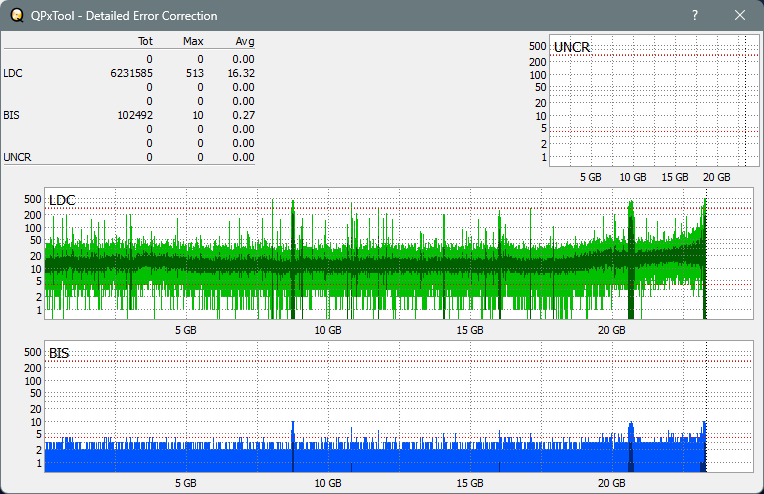Viewport: 764px width, 494px height.
Task: Click the Max column header
Action: point(194,42)
